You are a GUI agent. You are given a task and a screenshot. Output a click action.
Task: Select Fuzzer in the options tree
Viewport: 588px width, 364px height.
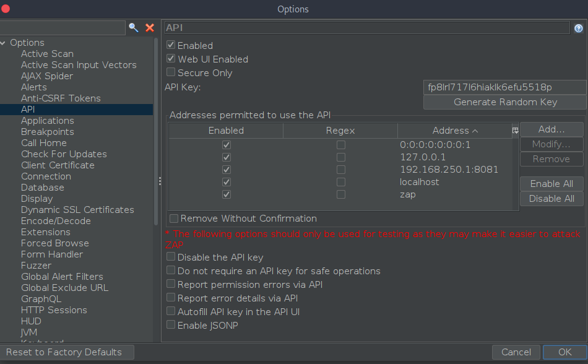click(36, 265)
